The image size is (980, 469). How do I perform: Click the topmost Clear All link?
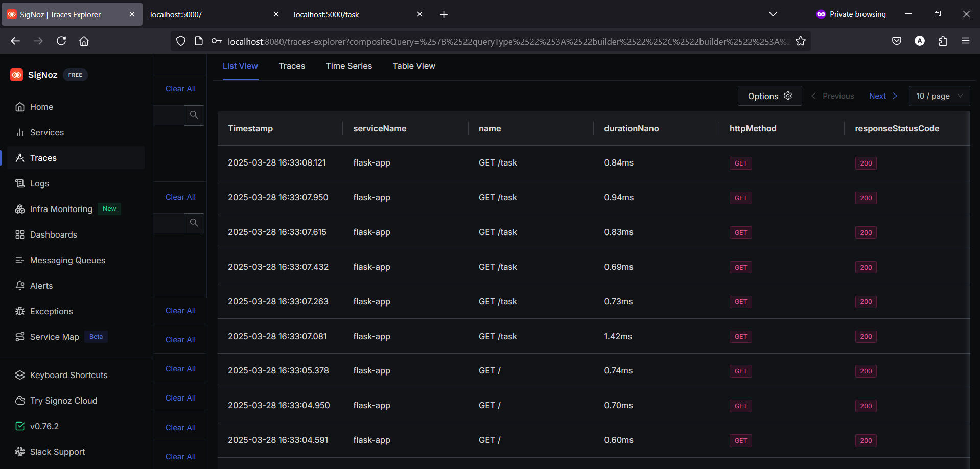[x=180, y=89]
